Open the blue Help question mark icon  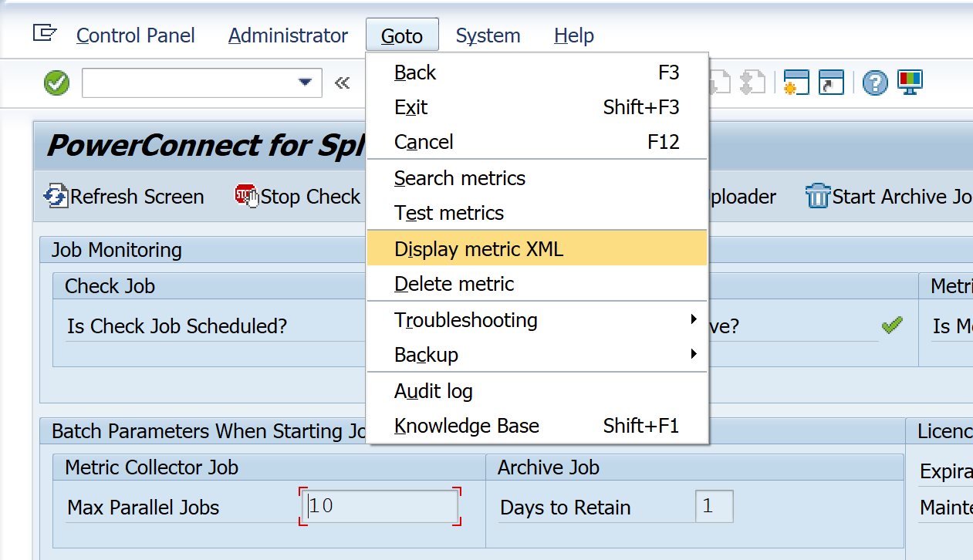tap(875, 83)
